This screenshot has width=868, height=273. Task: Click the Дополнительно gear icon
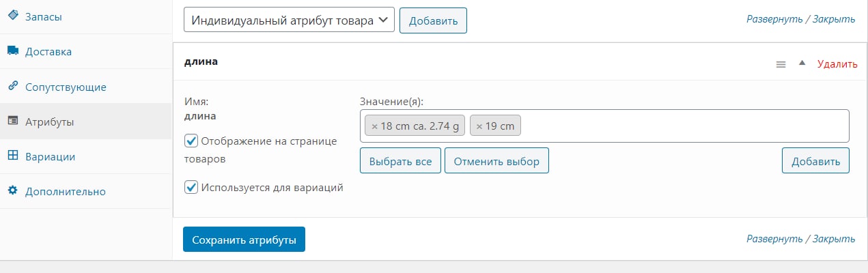[12, 191]
